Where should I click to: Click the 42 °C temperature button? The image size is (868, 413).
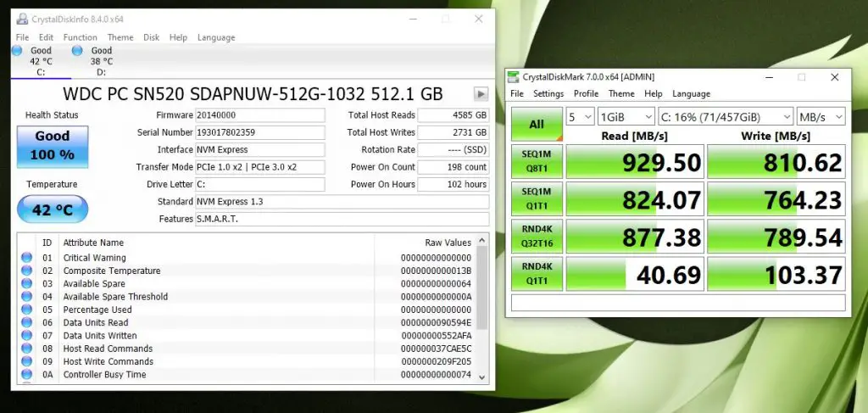coord(53,209)
